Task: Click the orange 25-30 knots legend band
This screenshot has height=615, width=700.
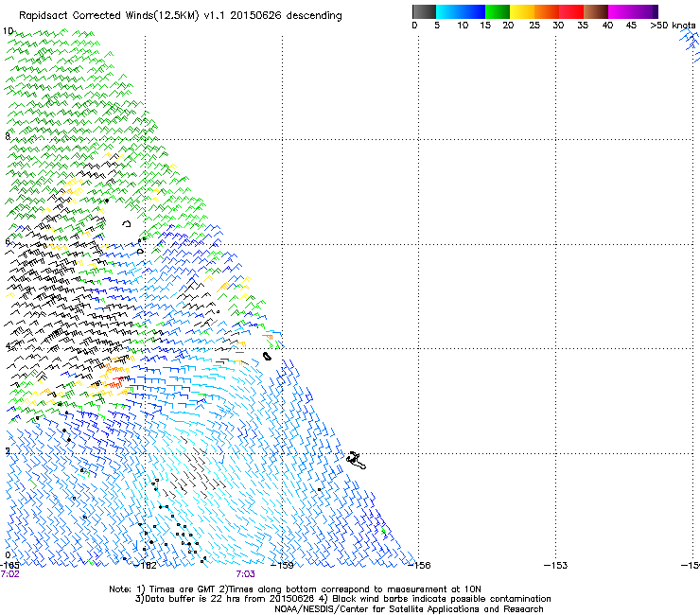Action: 547,11
